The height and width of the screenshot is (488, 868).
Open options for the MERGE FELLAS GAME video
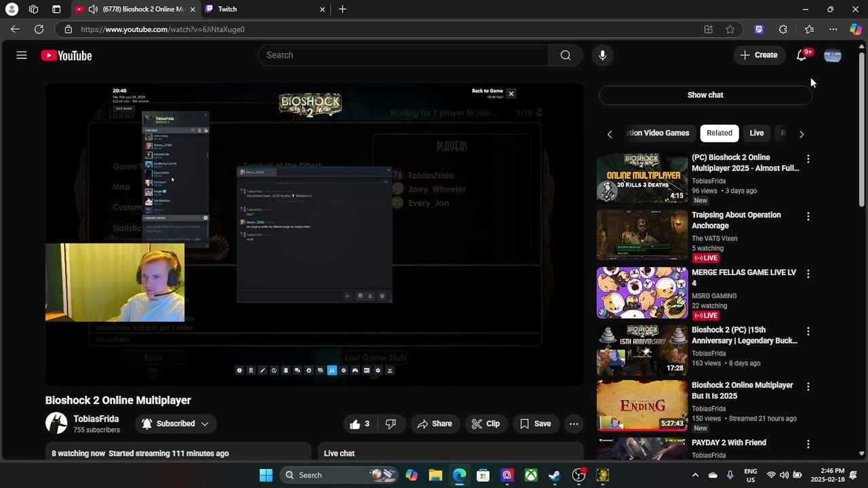coord(808,274)
